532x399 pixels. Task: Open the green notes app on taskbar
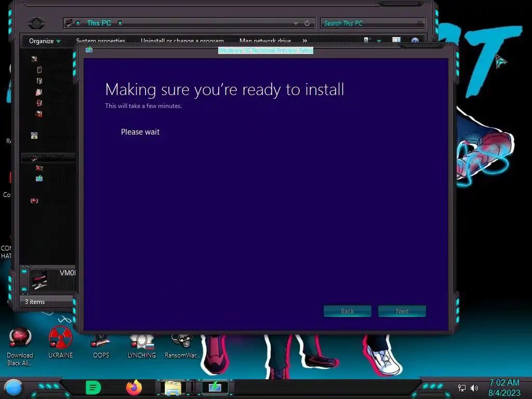coord(93,388)
